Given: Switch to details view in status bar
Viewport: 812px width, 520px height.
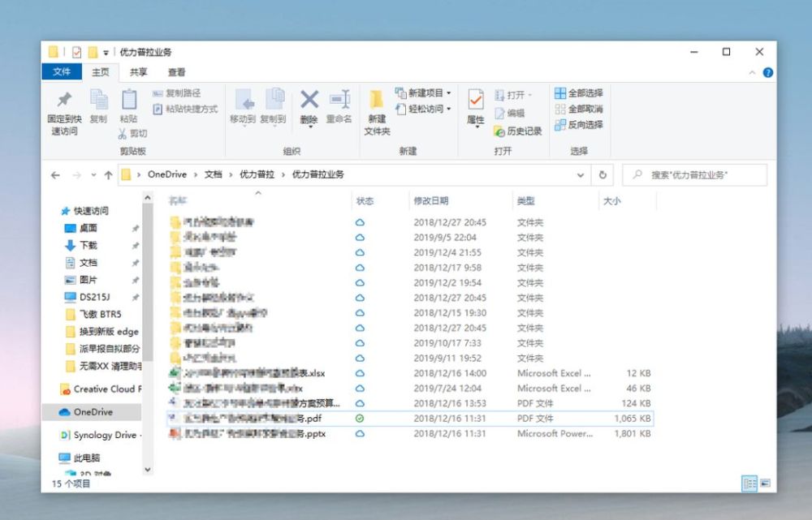Looking at the screenshot, I should coord(749,483).
